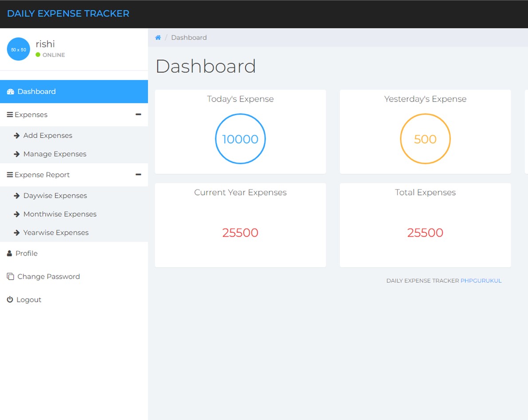This screenshot has width=528, height=420.
Task: Click the Daily Expense Tracker header title
Action: [68, 13]
